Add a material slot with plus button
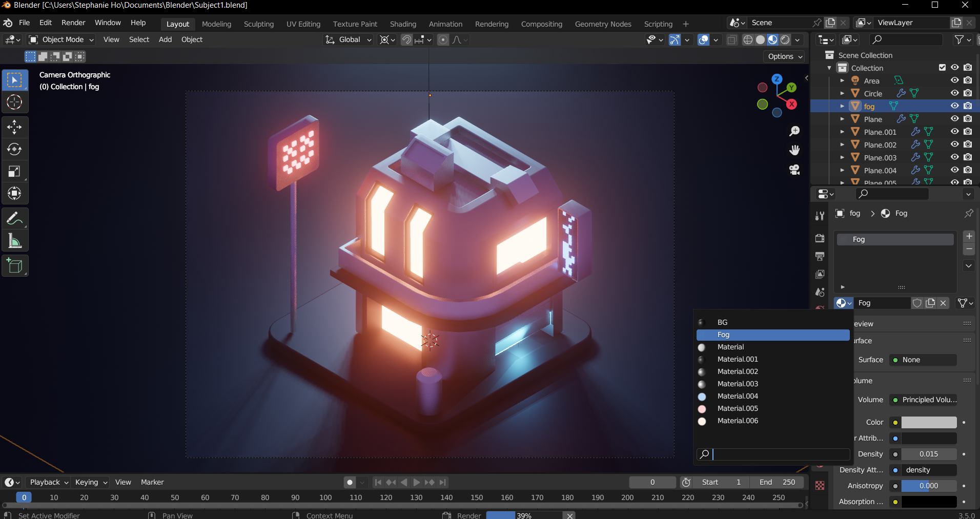This screenshot has height=519, width=980. pos(969,236)
